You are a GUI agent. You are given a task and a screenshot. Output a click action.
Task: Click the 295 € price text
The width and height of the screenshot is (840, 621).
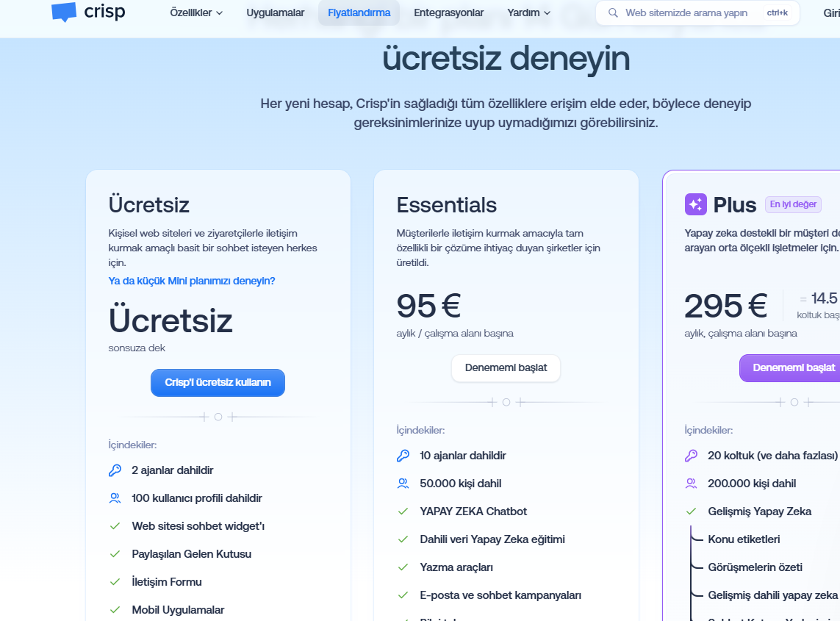[x=726, y=306]
